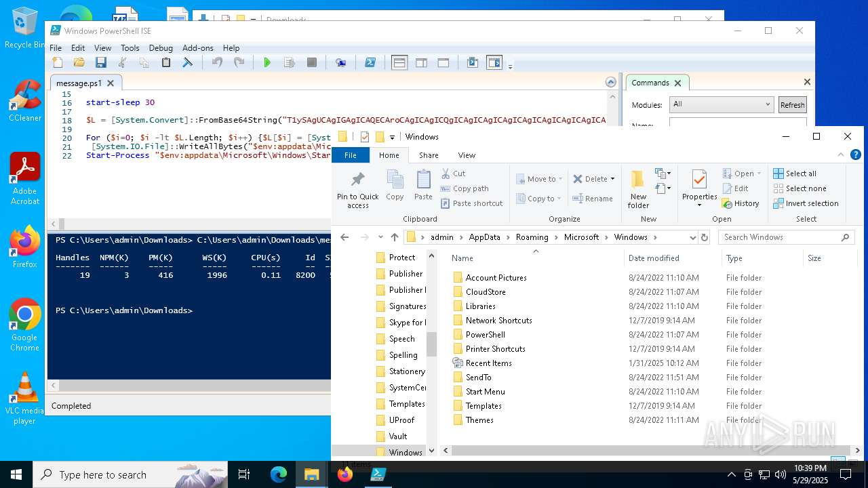868x488 pixels.
Task: Click the Paste clipboard icon in ISE toolbar
Action: pyautogui.click(x=166, y=62)
